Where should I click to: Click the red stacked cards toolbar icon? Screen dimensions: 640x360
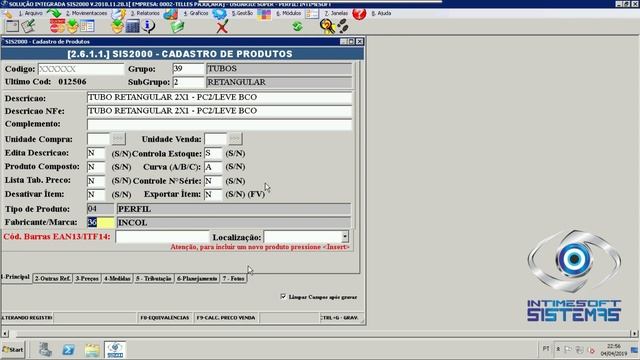click(57, 27)
